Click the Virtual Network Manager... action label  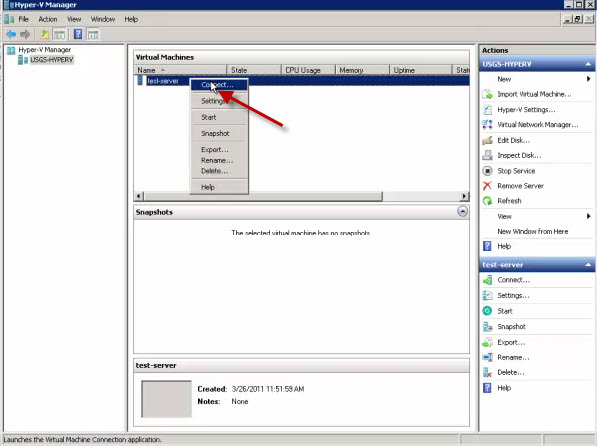(538, 125)
